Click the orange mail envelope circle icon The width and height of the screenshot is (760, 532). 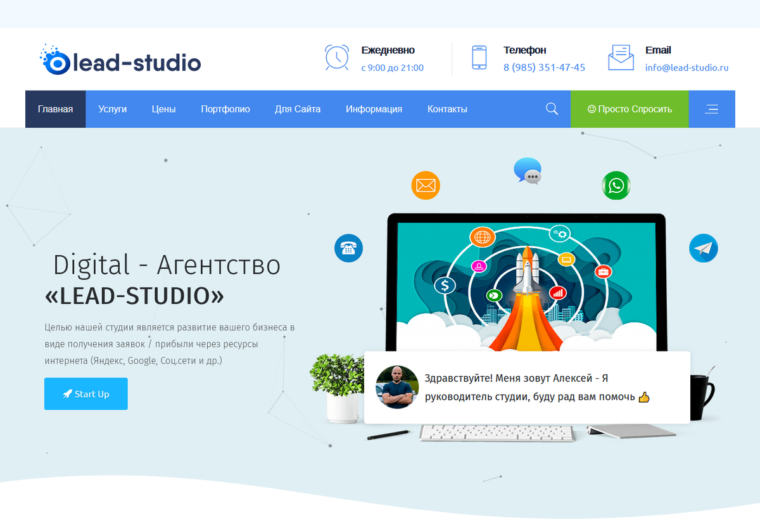coord(426,186)
